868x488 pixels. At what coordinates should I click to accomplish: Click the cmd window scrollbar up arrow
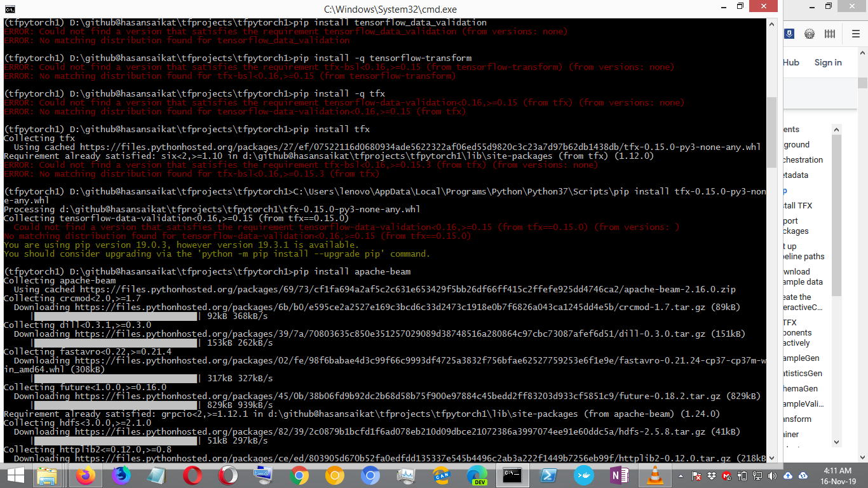(x=771, y=23)
